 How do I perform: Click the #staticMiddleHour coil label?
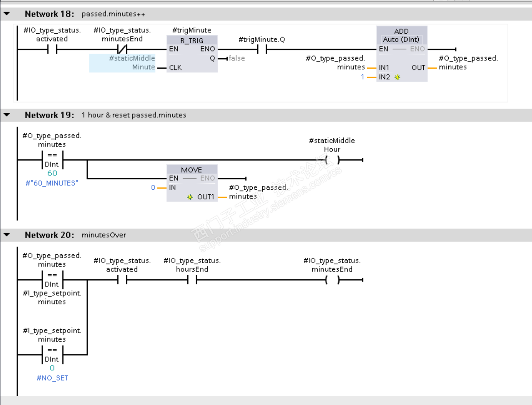(332, 145)
